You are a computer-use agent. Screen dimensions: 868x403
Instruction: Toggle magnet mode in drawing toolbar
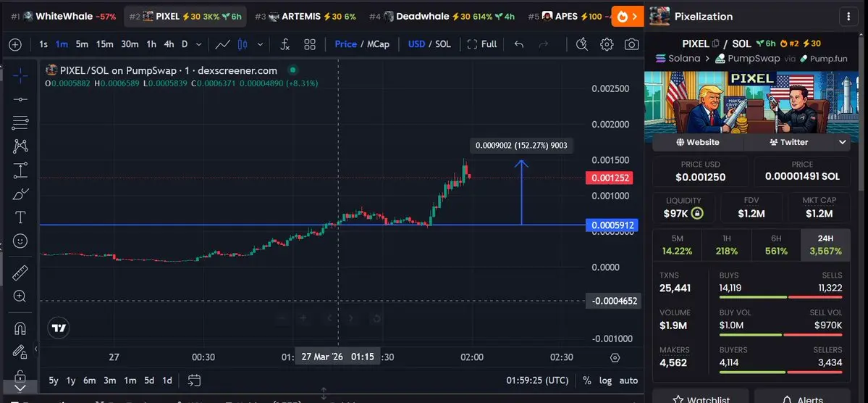click(x=20, y=328)
